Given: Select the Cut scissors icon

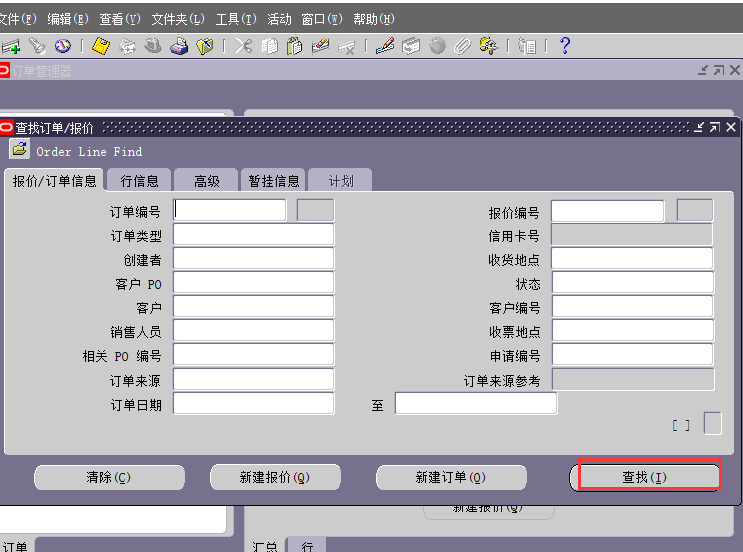Looking at the screenshot, I should 243,46.
